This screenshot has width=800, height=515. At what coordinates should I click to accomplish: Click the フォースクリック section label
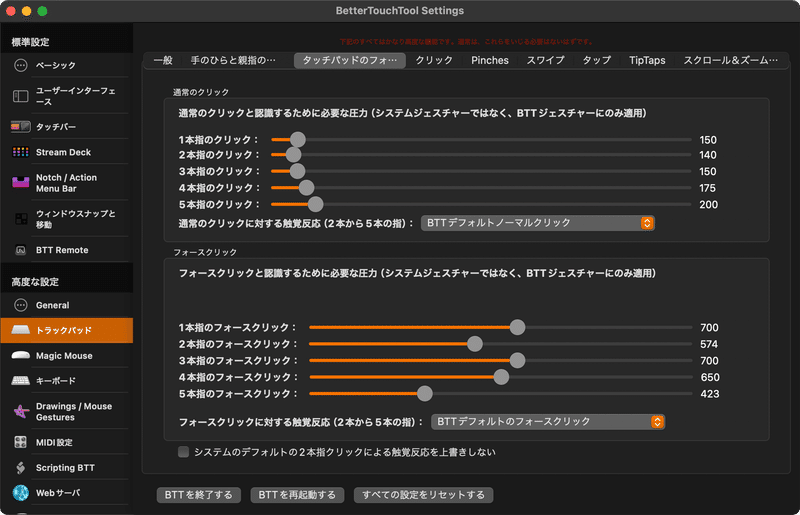[205, 252]
